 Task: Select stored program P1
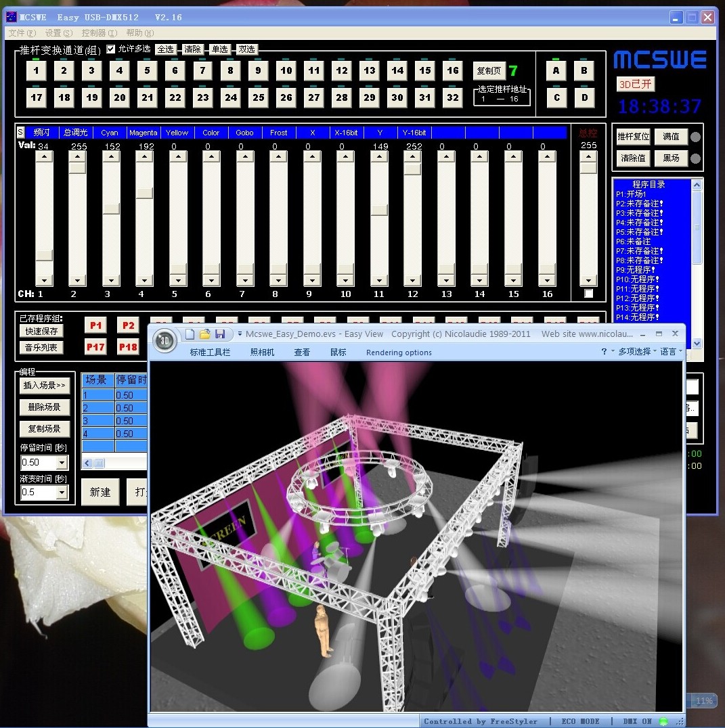95,325
